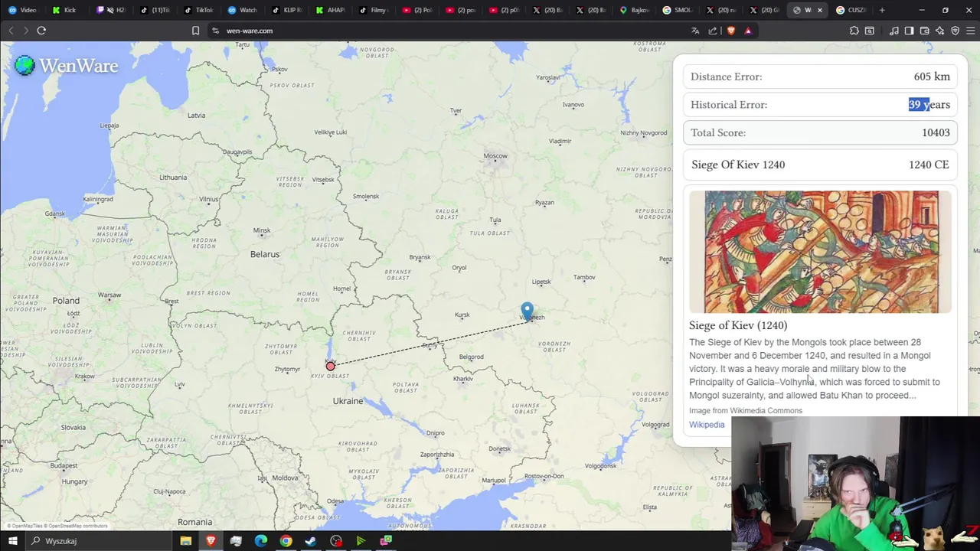Image resolution: width=980 pixels, height=551 pixels.
Task: Click the Distance Error 605 km value
Action: (x=932, y=77)
